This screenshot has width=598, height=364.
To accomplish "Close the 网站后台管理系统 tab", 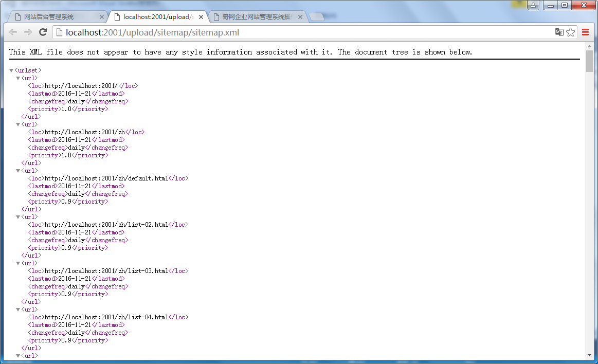I will coord(101,17).
